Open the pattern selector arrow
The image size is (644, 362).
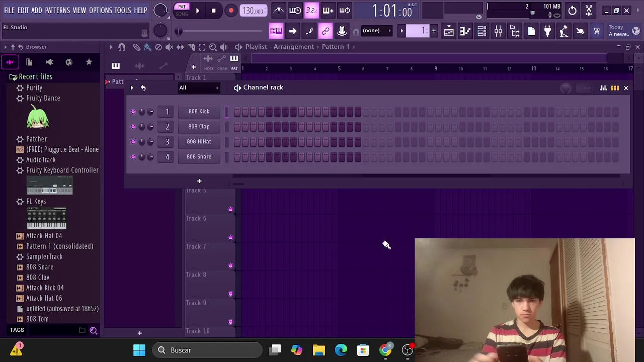tap(401, 31)
